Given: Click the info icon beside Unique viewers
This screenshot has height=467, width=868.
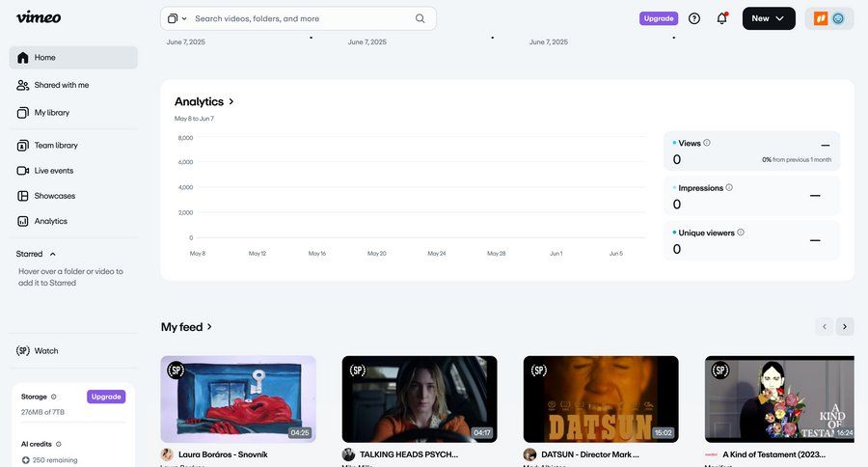Looking at the screenshot, I should pyautogui.click(x=741, y=233).
